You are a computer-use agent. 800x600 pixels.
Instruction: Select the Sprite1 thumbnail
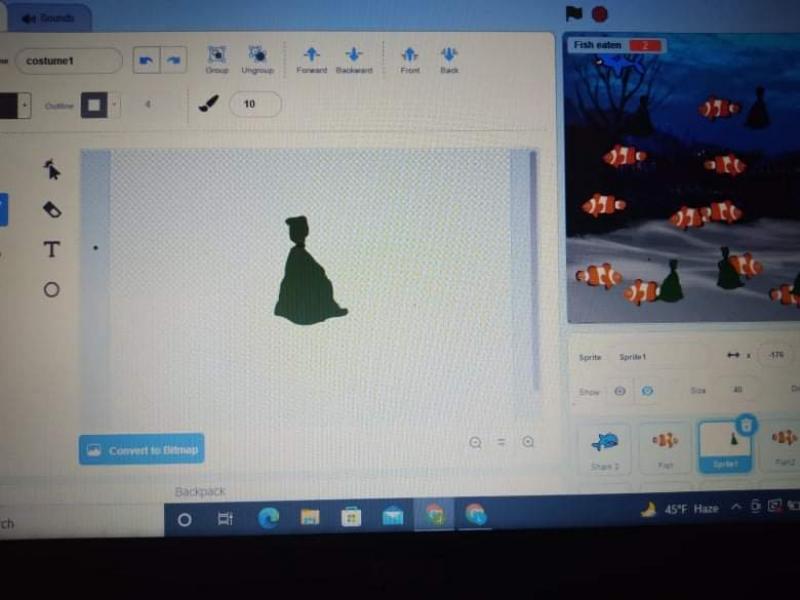(725, 446)
